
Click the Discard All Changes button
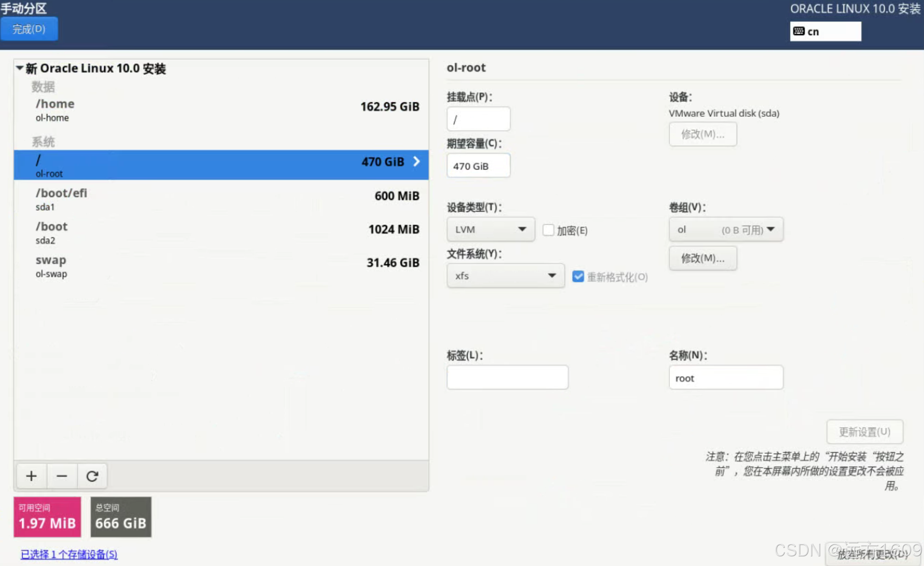pyautogui.click(x=872, y=554)
